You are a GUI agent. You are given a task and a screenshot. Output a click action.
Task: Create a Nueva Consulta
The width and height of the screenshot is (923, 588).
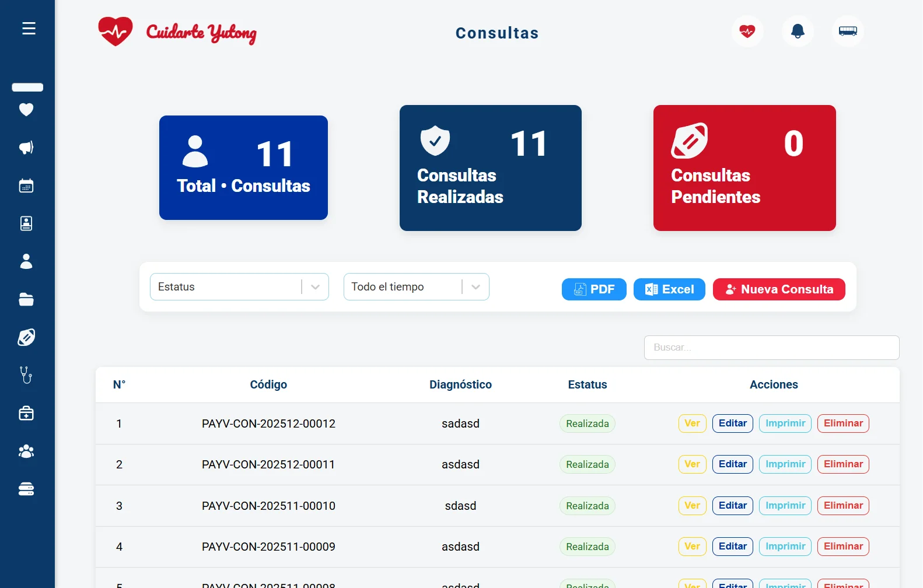779,289
